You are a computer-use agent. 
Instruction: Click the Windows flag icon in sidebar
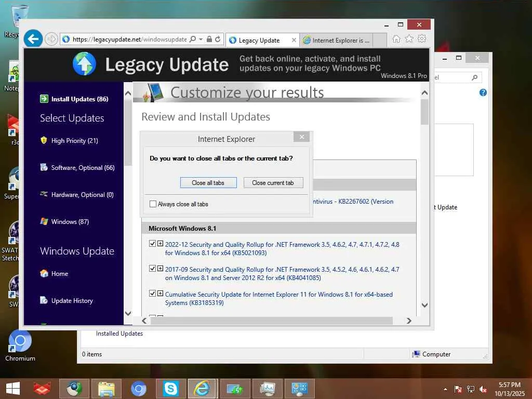(x=44, y=221)
